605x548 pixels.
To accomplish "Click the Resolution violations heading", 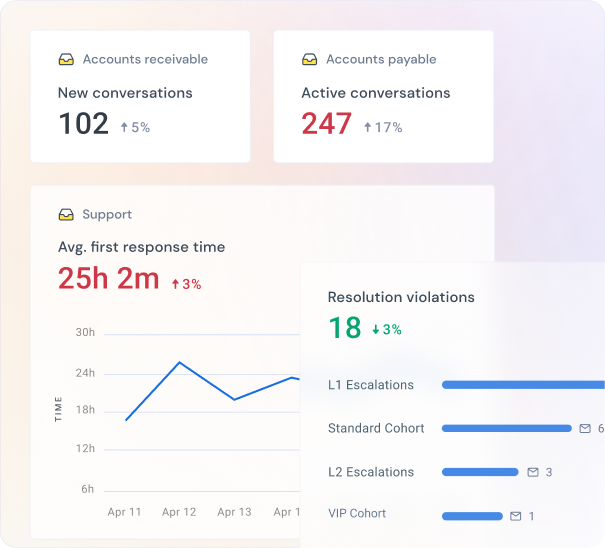I will pyautogui.click(x=401, y=297).
